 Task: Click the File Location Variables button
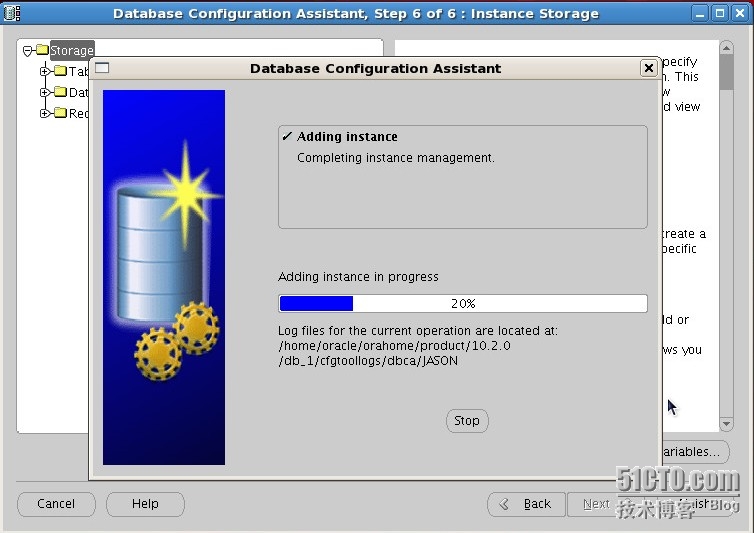pyautogui.click(x=695, y=452)
